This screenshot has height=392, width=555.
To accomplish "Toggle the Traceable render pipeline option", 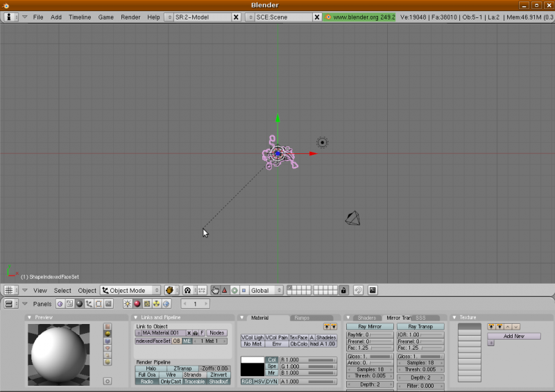I will pos(194,382).
